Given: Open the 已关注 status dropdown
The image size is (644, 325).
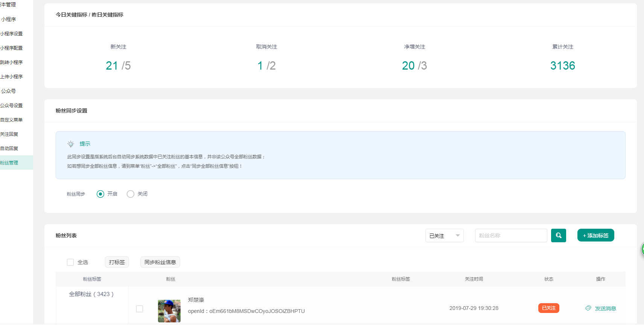Looking at the screenshot, I should tap(444, 235).
